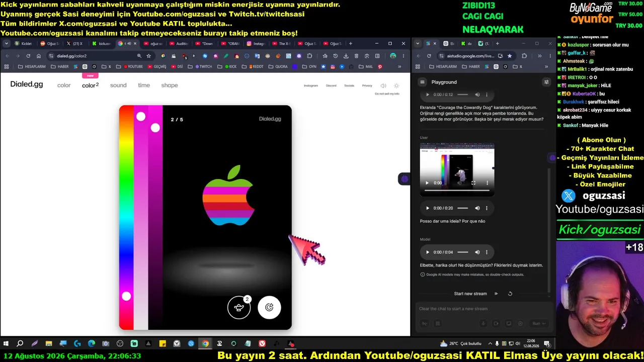The width and height of the screenshot is (644, 362).
Task: Toggle light/dark theme sun icon
Action: click(396, 86)
